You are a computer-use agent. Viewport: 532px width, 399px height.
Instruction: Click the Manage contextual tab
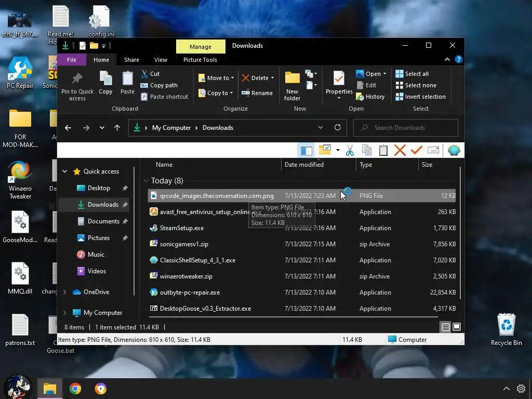pyautogui.click(x=201, y=46)
